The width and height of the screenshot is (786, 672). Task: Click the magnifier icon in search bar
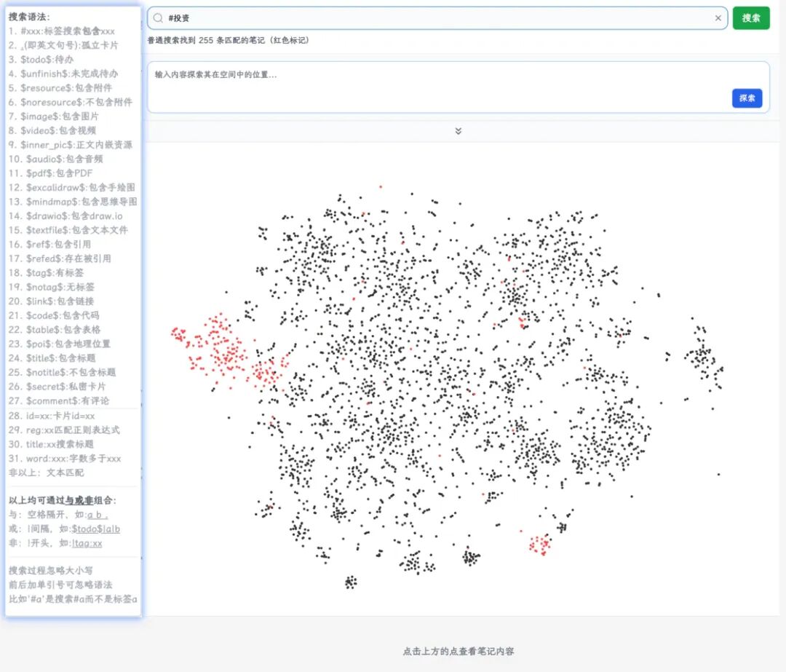[x=158, y=18]
